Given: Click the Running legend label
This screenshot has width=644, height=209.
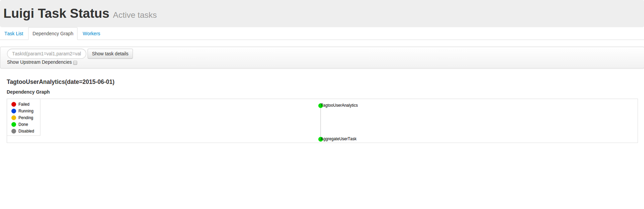Looking at the screenshot, I should pyautogui.click(x=26, y=111).
